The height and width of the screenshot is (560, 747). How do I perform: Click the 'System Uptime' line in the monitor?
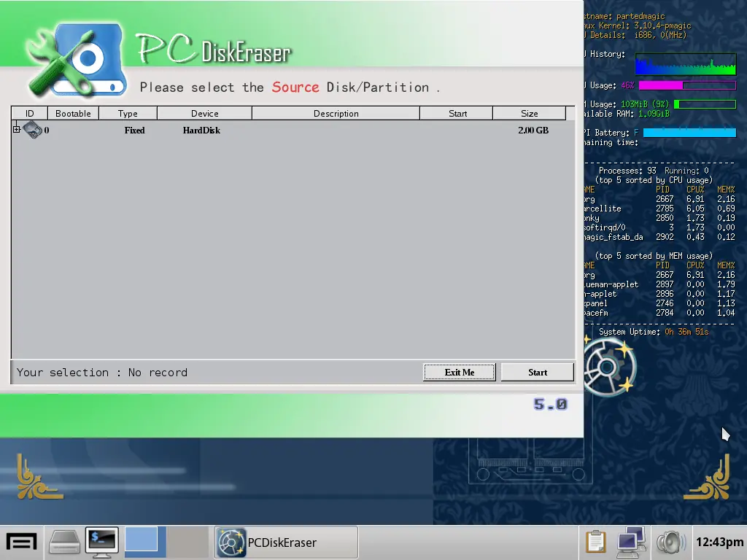pyautogui.click(x=654, y=332)
